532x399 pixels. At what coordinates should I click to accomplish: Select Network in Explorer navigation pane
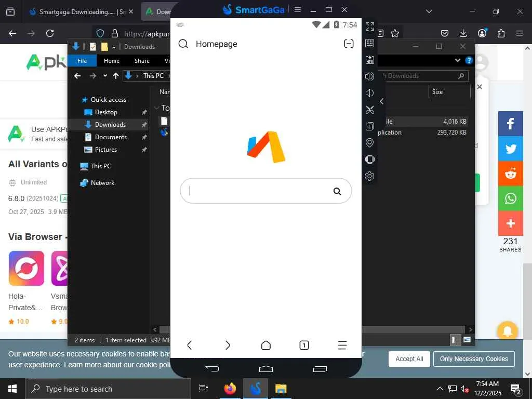pos(102,183)
